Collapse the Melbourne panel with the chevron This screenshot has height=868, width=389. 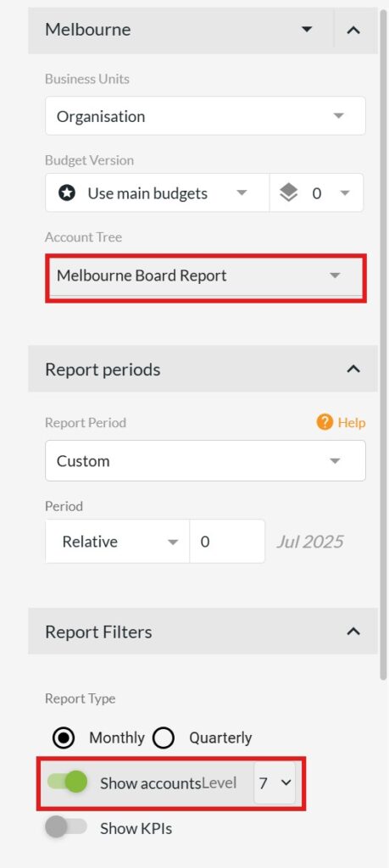click(x=353, y=30)
